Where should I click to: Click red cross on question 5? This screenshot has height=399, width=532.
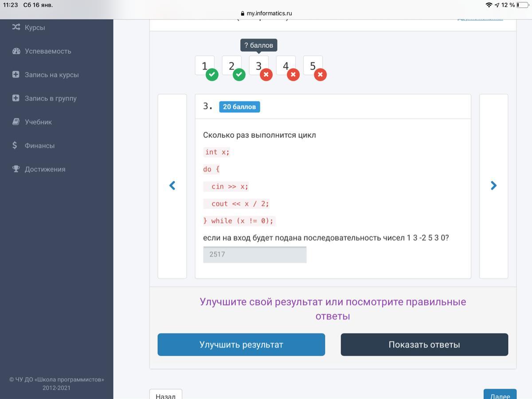[320, 75]
